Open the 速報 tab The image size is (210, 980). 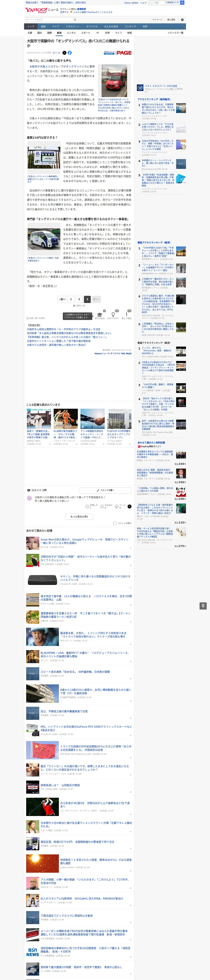point(43,27)
